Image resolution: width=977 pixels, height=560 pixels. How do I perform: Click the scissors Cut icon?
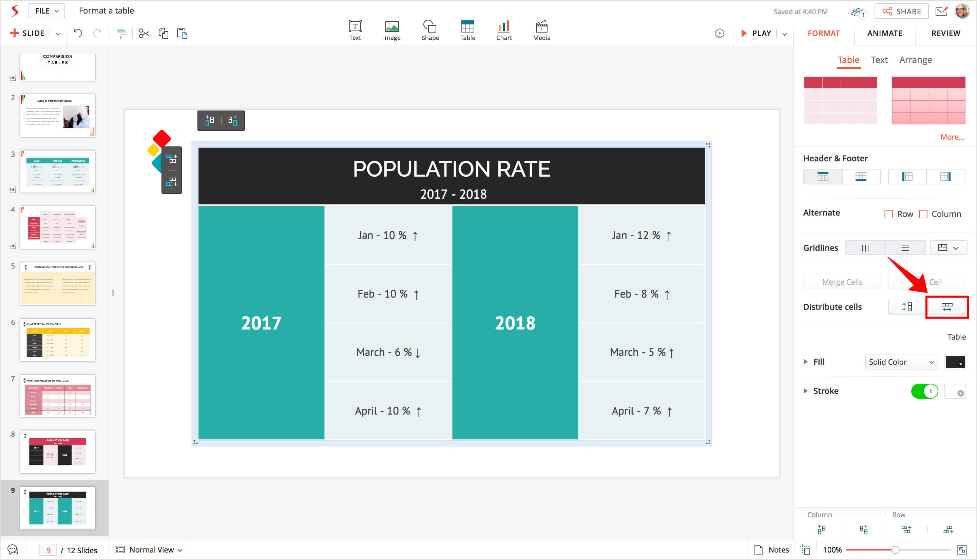(144, 34)
